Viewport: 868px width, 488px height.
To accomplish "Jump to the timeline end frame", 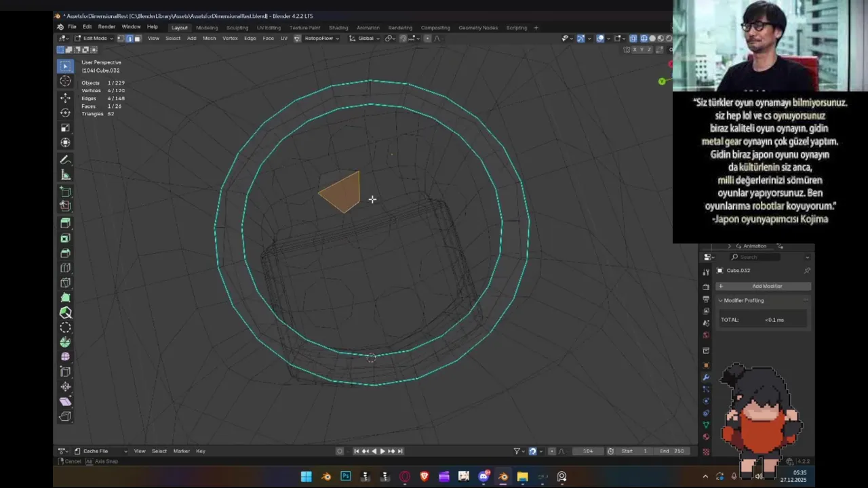I will [x=400, y=451].
